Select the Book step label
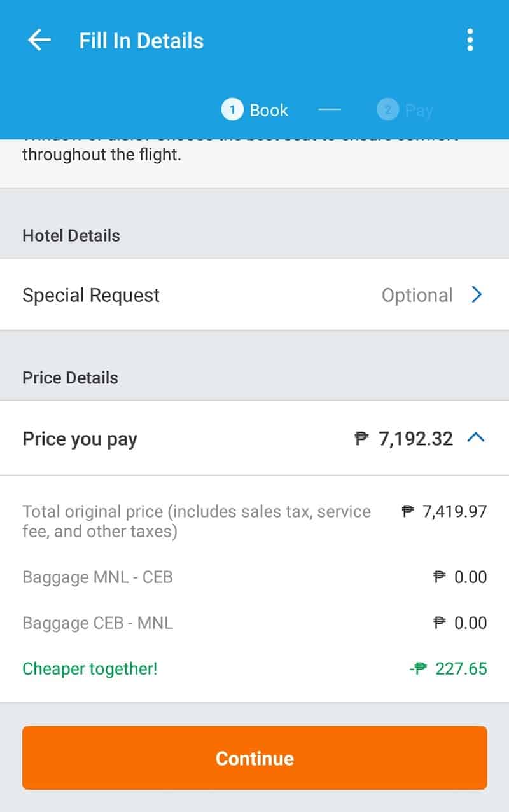This screenshot has height=812, width=509. 268,110
